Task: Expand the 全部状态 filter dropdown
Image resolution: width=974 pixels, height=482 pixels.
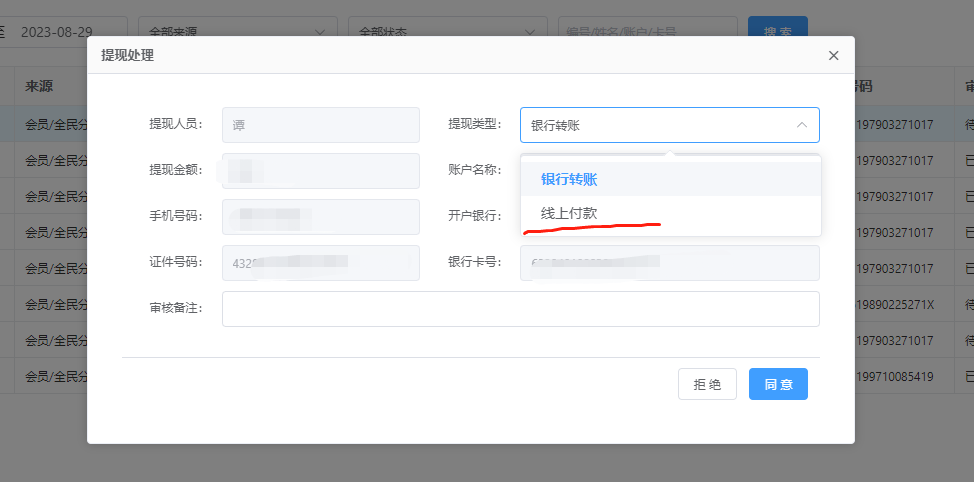Action: (446, 32)
